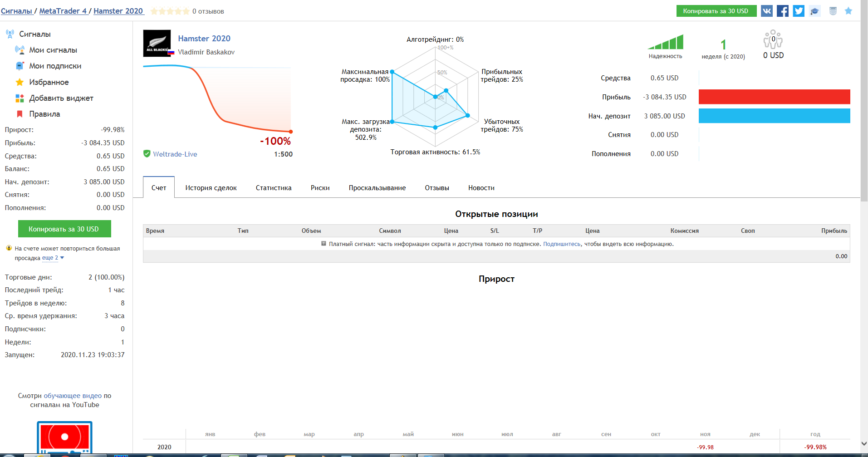Open the Новости tab
The height and width of the screenshot is (457, 868).
481,188
